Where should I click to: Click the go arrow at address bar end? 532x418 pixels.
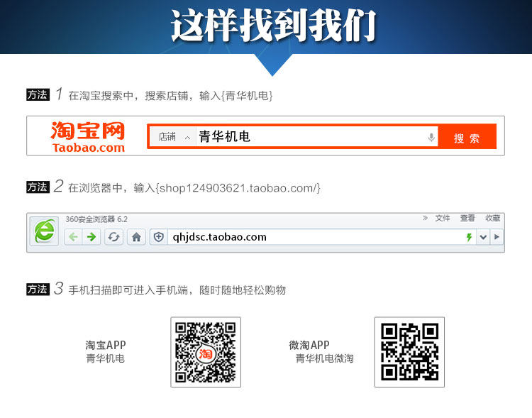[x=497, y=237]
